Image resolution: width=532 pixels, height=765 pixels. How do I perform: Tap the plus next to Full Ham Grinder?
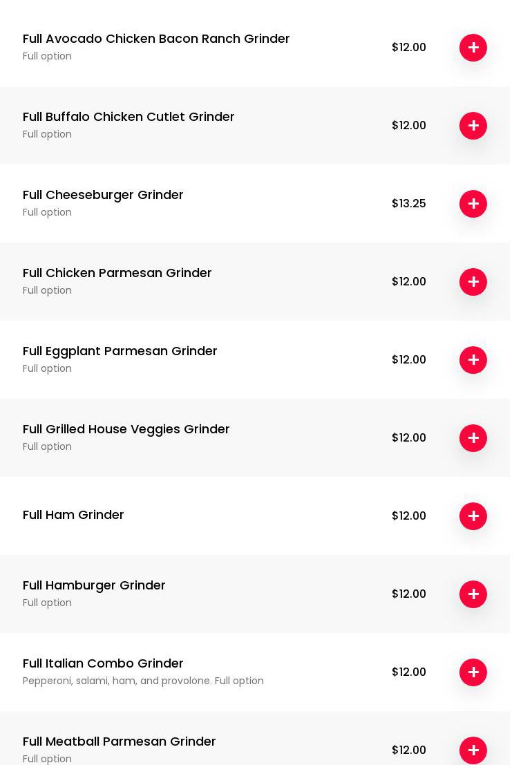(x=473, y=516)
